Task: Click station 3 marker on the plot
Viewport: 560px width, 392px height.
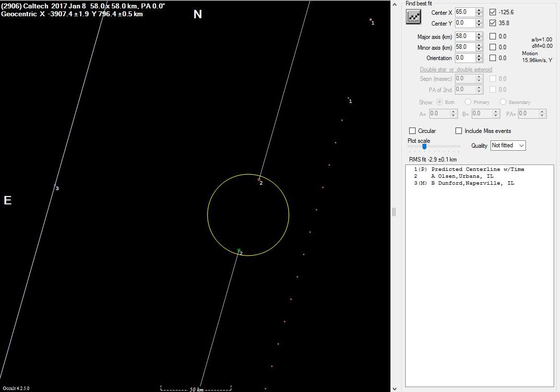Action: coord(55,185)
